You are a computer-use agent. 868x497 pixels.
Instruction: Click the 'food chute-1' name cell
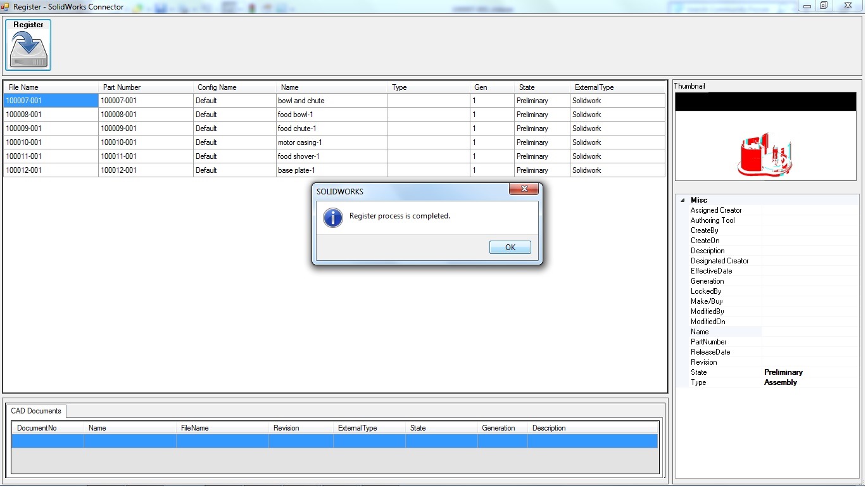(332, 129)
